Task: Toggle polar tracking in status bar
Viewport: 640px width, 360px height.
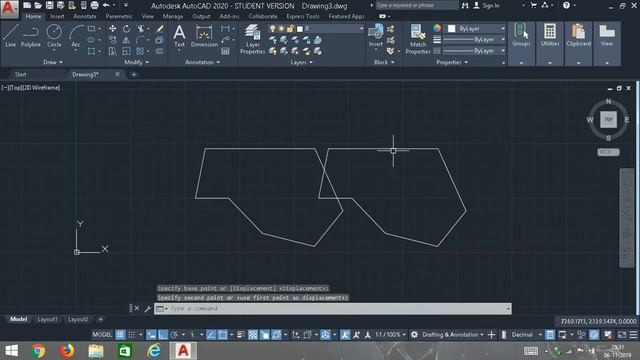Action: 174,335
